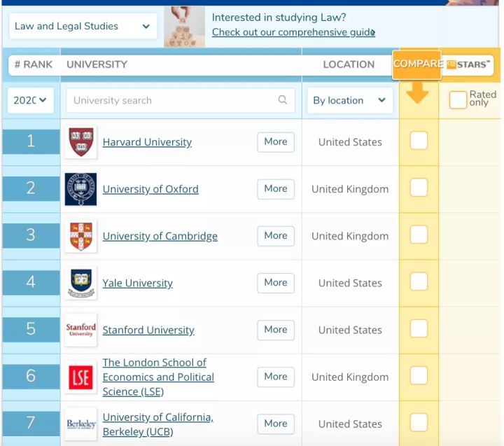
Task: Click rank number 7 cell
Action: pos(31,423)
